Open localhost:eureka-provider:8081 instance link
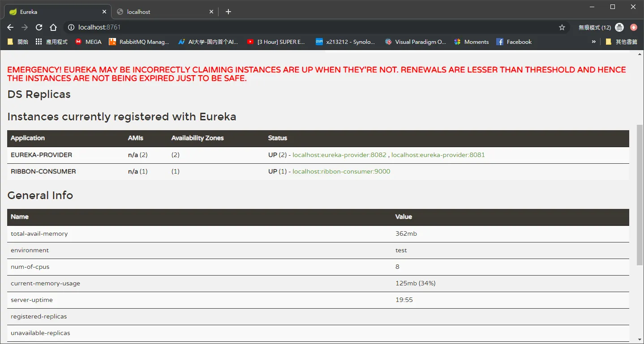644x344 pixels. 438,155
